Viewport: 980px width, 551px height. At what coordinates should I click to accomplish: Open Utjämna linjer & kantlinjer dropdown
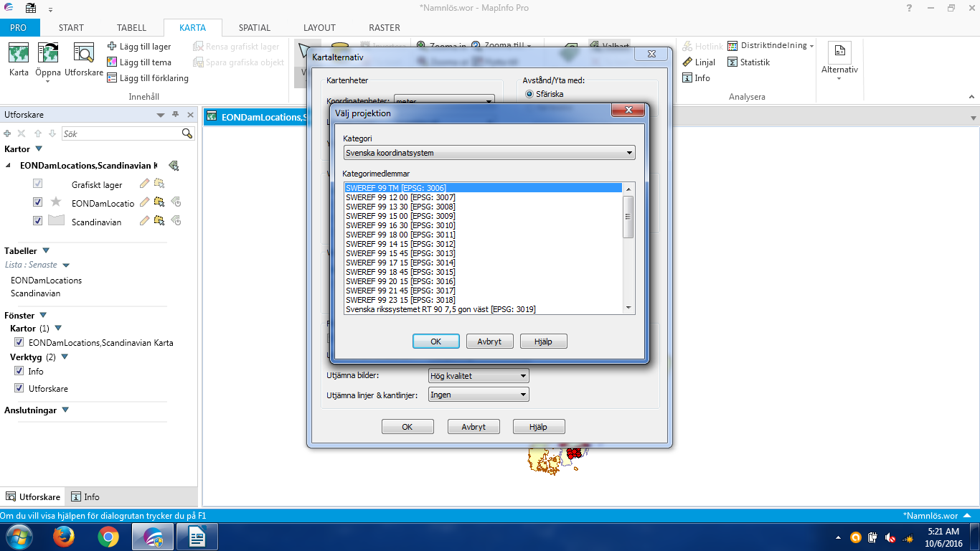coord(479,395)
